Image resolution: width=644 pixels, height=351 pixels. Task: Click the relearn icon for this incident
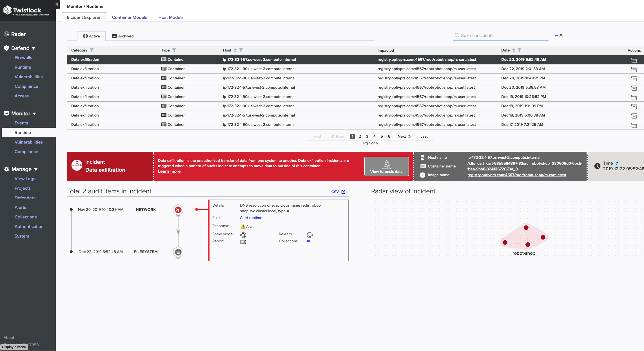[310, 234]
